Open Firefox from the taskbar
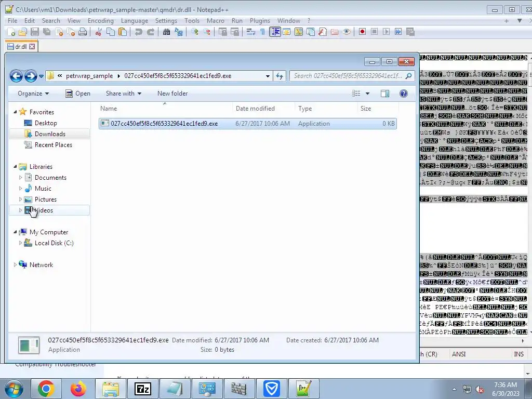 78,389
